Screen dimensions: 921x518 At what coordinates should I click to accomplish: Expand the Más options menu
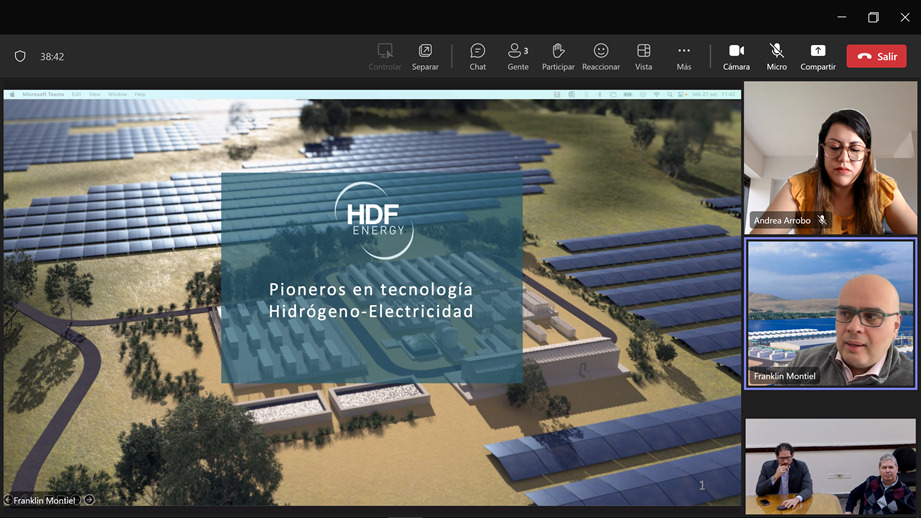point(684,56)
